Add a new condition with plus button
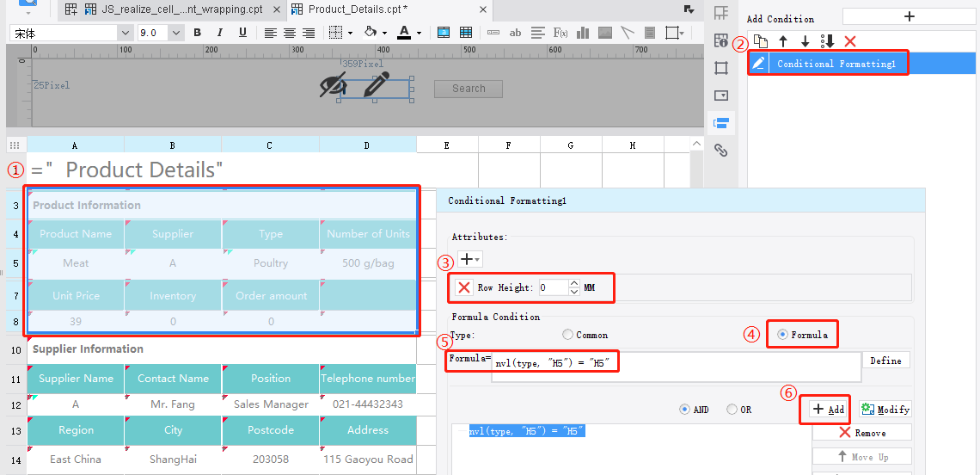The height and width of the screenshot is (475, 980). [910, 17]
